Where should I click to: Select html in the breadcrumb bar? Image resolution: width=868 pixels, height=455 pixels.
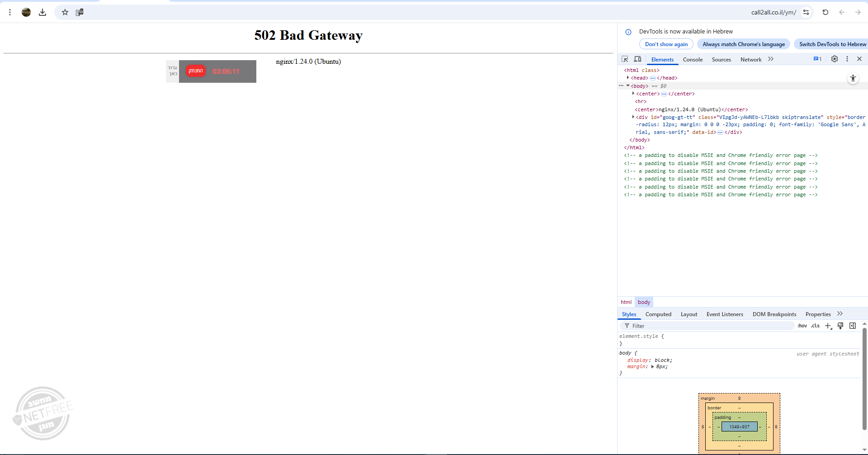click(x=626, y=302)
